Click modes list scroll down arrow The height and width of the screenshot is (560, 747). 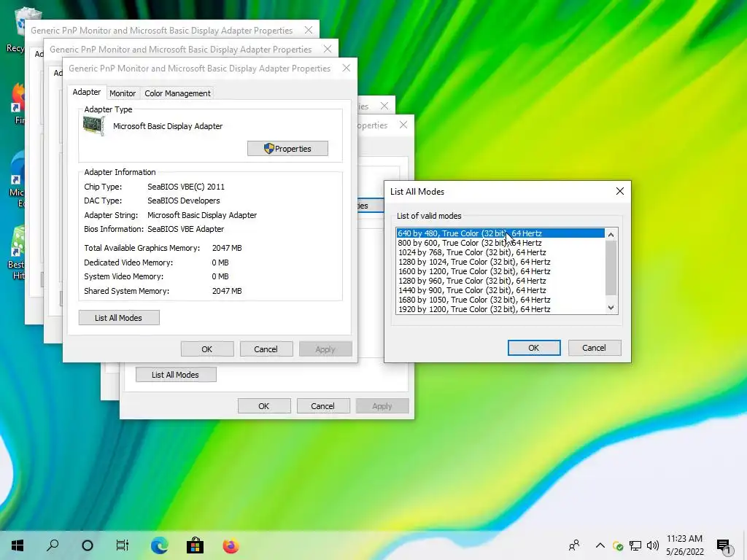click(611, 308)
